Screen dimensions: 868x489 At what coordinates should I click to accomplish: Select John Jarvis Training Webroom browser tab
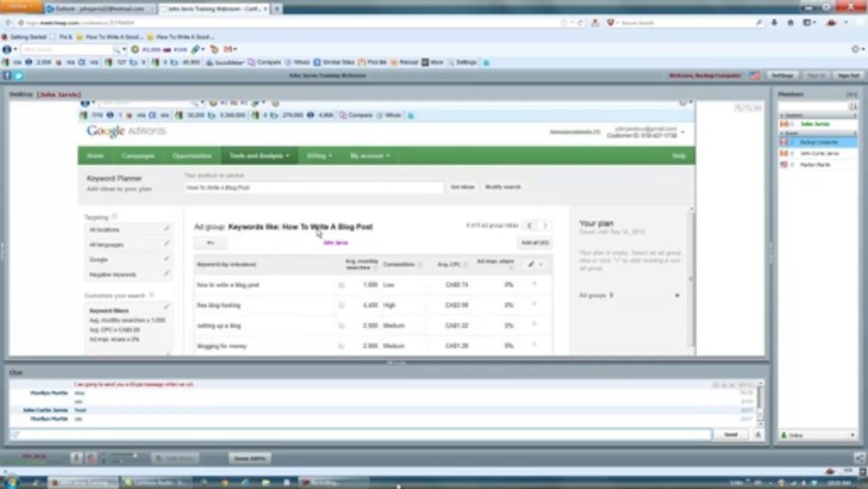pos(214,9)
